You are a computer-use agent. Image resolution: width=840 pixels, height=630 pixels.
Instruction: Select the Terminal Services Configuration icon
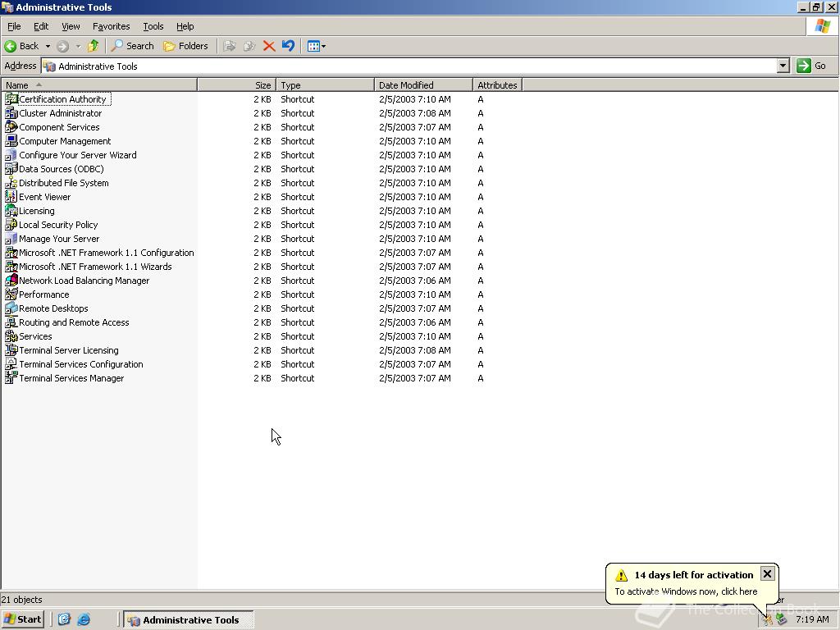tap(11, 363)
